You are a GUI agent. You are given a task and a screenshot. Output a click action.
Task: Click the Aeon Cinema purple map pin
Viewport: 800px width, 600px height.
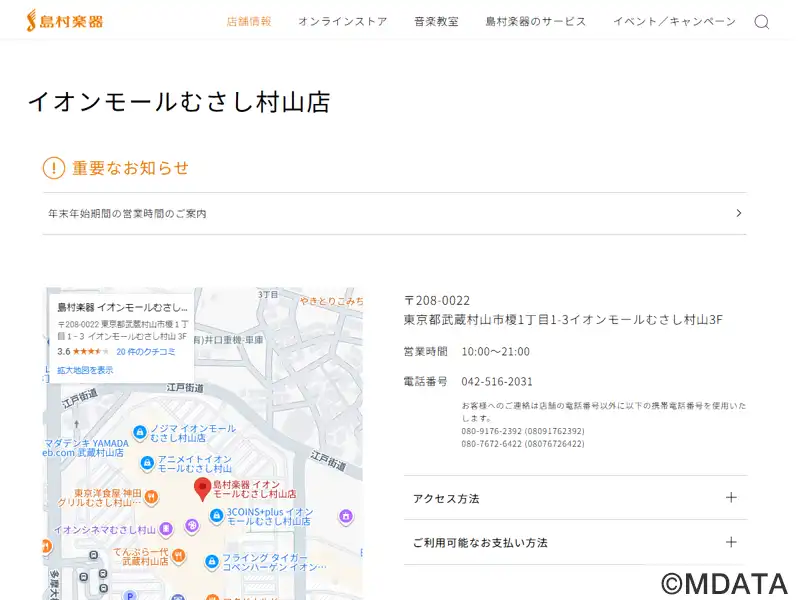click(165, 528)
